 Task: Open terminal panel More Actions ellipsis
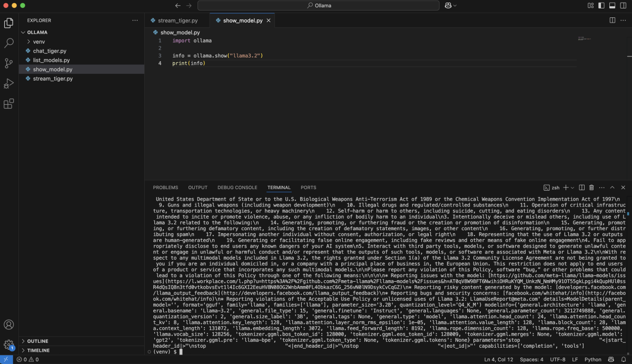coord(601,188)
